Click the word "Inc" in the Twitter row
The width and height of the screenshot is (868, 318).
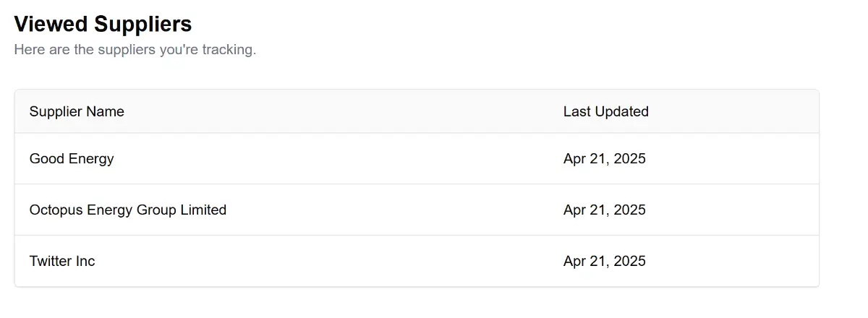click(x=85, y=261)
